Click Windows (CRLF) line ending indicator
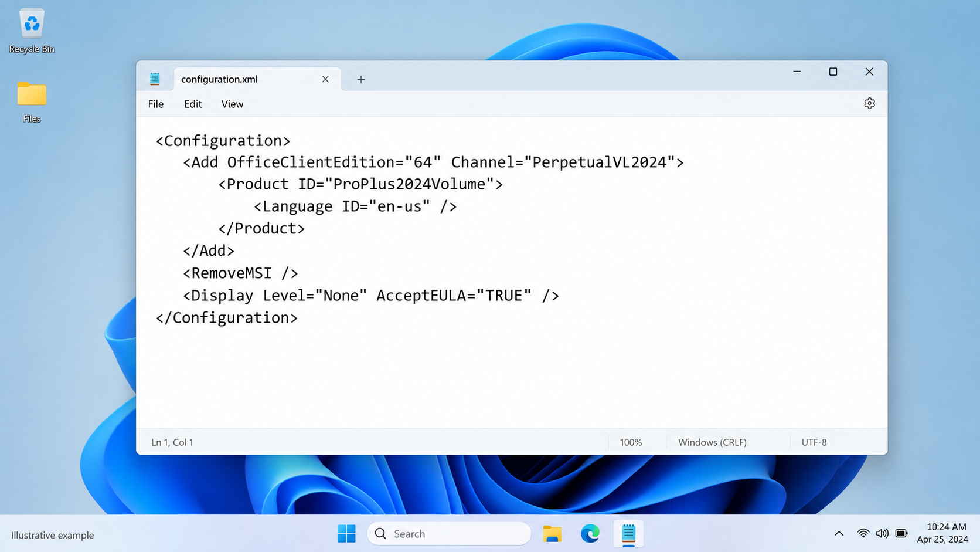Viewport: 980px width, 552px height. click(x=712, y=442)
